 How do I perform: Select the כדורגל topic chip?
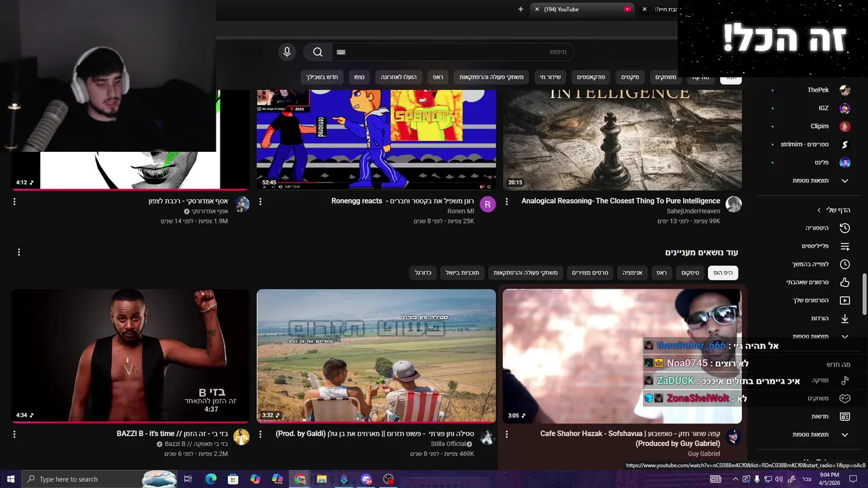[423, 272]
